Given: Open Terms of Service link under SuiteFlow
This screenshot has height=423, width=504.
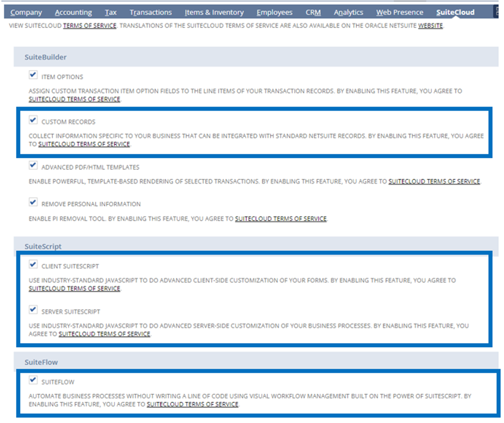Looking at the screenshot, I should point(192,404).
